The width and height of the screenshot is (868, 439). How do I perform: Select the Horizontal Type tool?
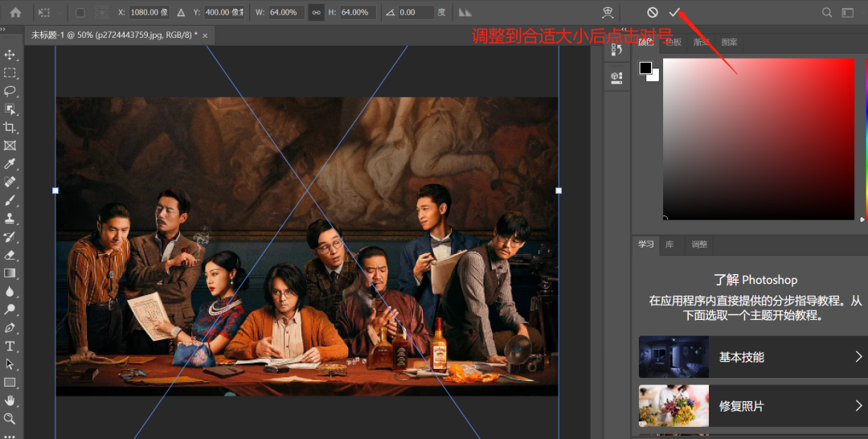[10, 346]
